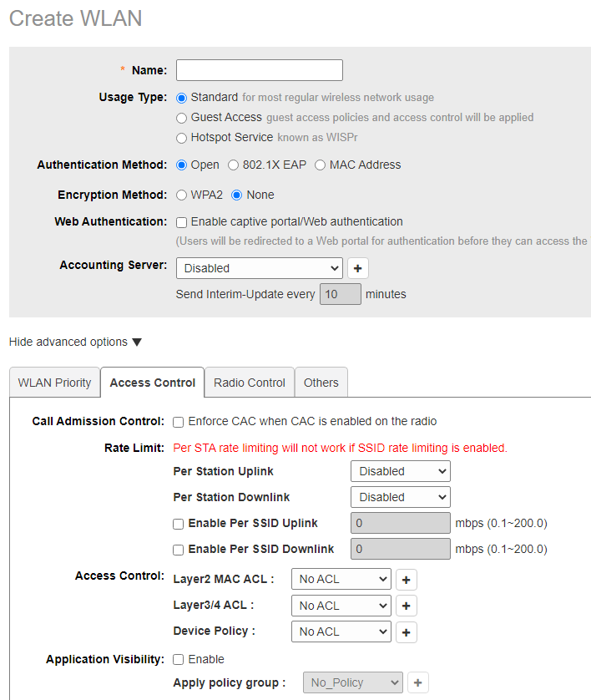Open Per Station Uplink dropdown

[x=400, y=471]
